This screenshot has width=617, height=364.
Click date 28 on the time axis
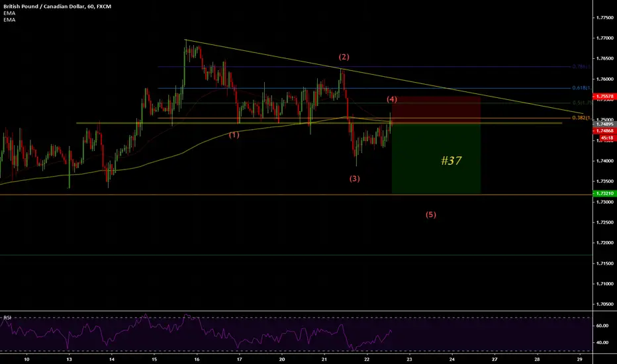537,359
